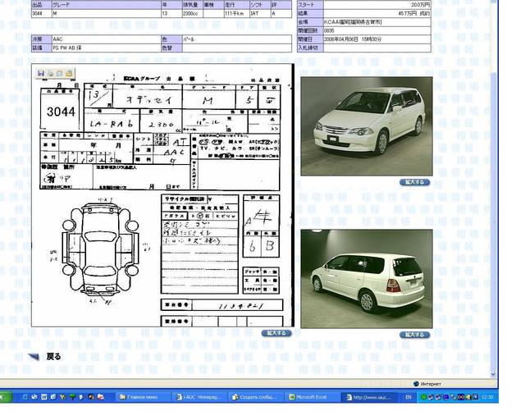This screenshot has width=525, height=420.
Task: Click the シフト column header
Action: [260, 5]
